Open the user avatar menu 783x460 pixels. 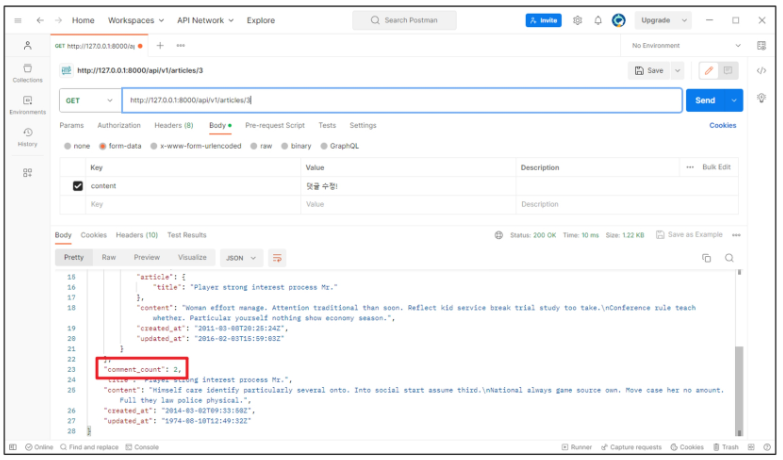[618, 20]
